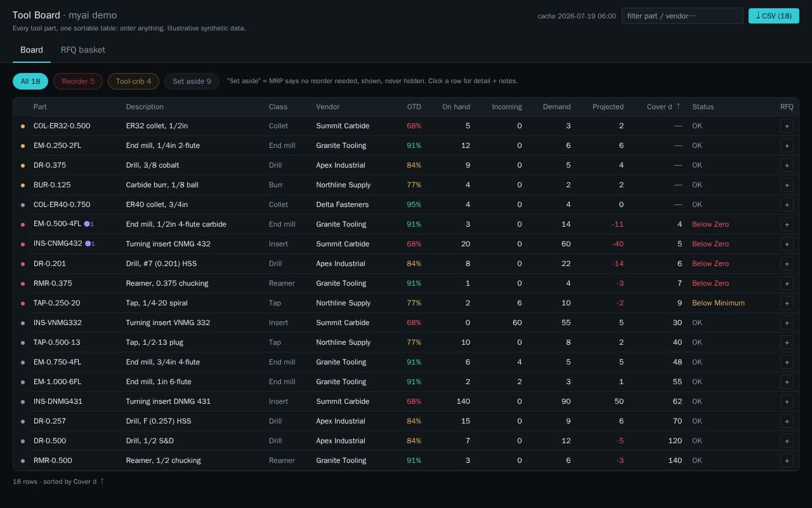Click the RFQ plus icon for DR-0.201

tap(787, 264)
